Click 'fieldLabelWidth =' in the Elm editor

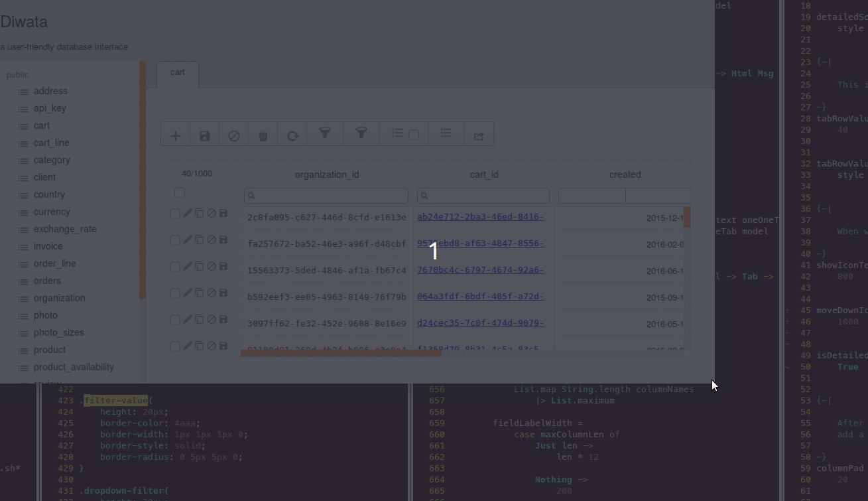click(x=538, y=423)
